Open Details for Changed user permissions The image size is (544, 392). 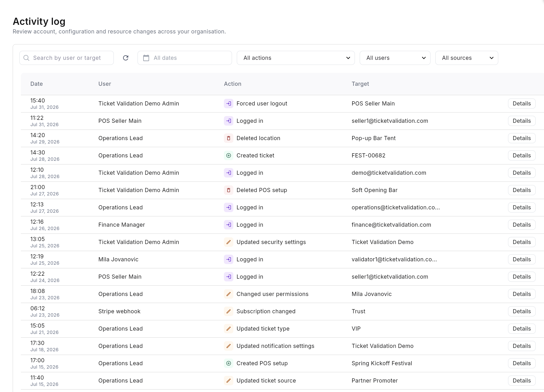pyautogui.click(x=522, y=294)
